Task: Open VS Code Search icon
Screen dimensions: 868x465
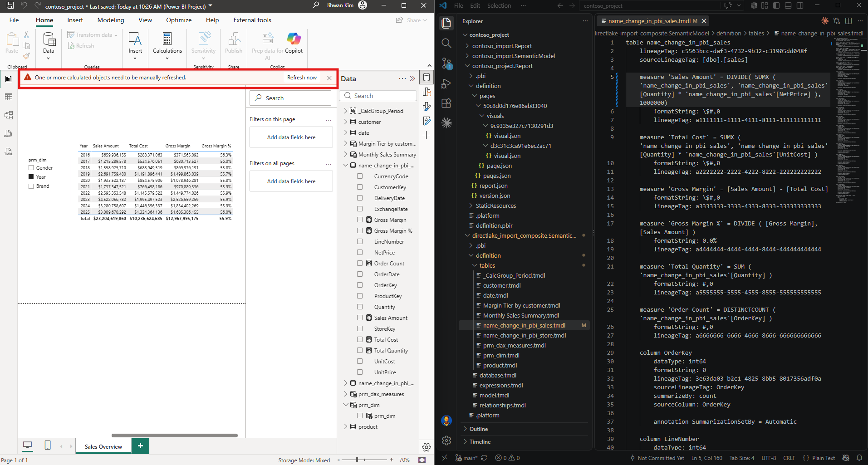Action: (x=446, y=43)
